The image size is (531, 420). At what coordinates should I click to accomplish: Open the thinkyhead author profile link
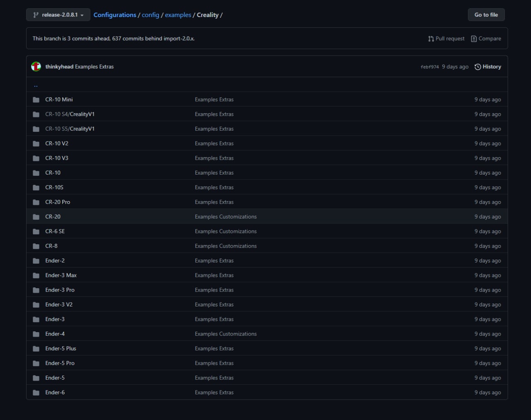[x=59, y=67]
